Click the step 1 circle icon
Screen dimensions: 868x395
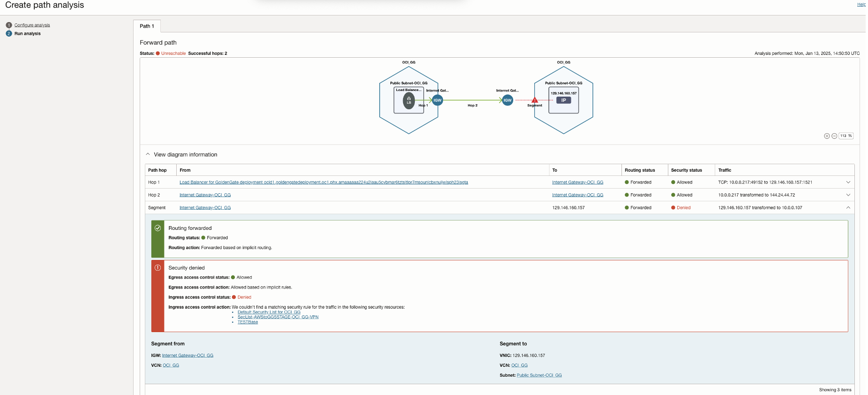coord(8,25)
